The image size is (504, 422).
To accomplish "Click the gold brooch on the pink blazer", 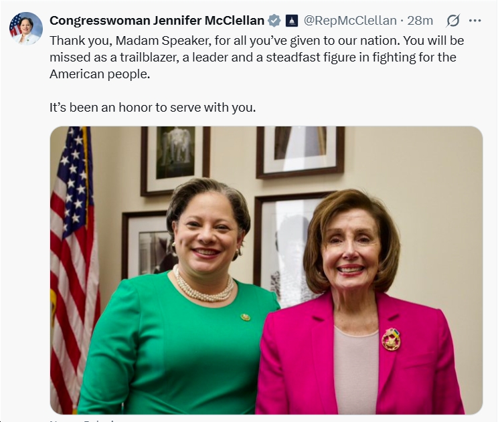I will pos(391,339).
